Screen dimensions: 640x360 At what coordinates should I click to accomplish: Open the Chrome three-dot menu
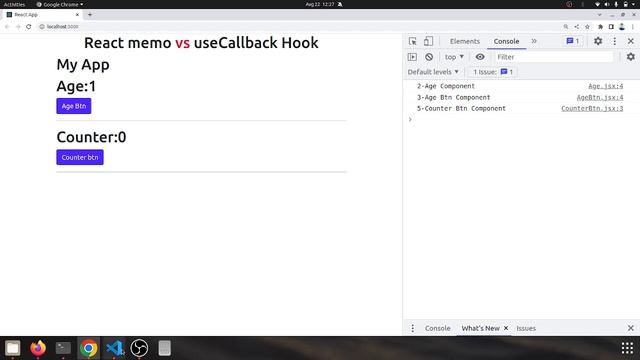(x=633, y=27)
